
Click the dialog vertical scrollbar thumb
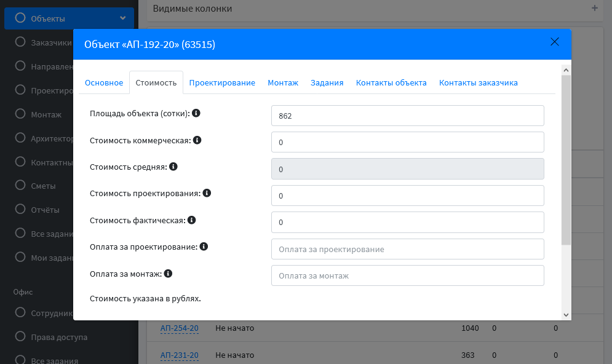pos(566,160)
